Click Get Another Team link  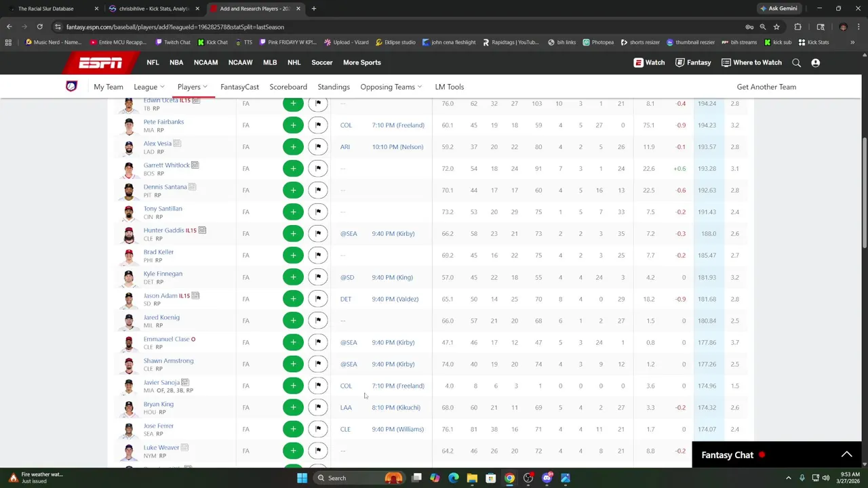click(x=766, y=87)
